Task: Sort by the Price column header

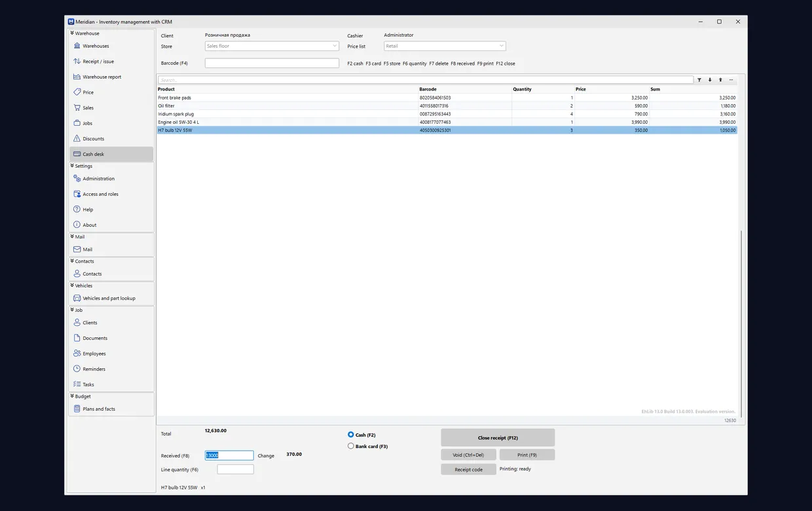Action: coord(612,89)
